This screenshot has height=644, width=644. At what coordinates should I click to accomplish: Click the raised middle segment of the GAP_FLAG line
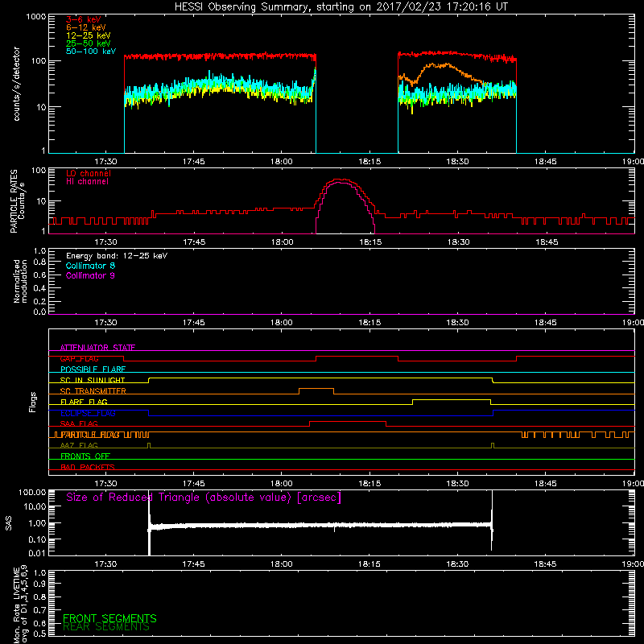(x=357, y=357)
